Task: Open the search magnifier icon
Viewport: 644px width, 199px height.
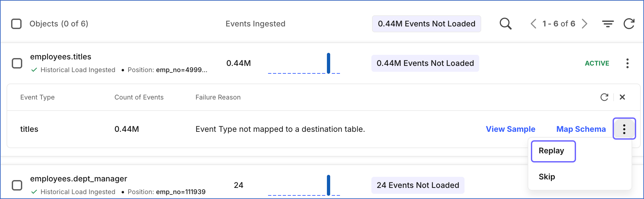Action: pos(505,24)
